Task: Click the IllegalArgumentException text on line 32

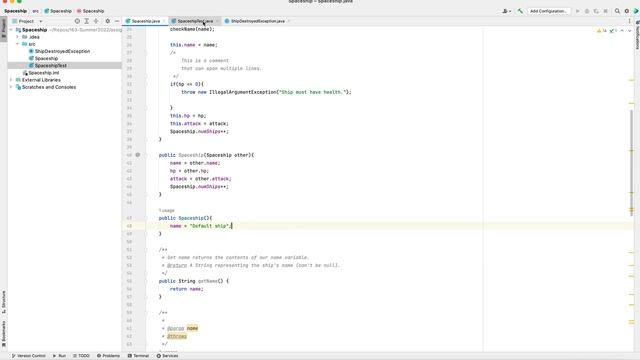Action: click(243, 92)
